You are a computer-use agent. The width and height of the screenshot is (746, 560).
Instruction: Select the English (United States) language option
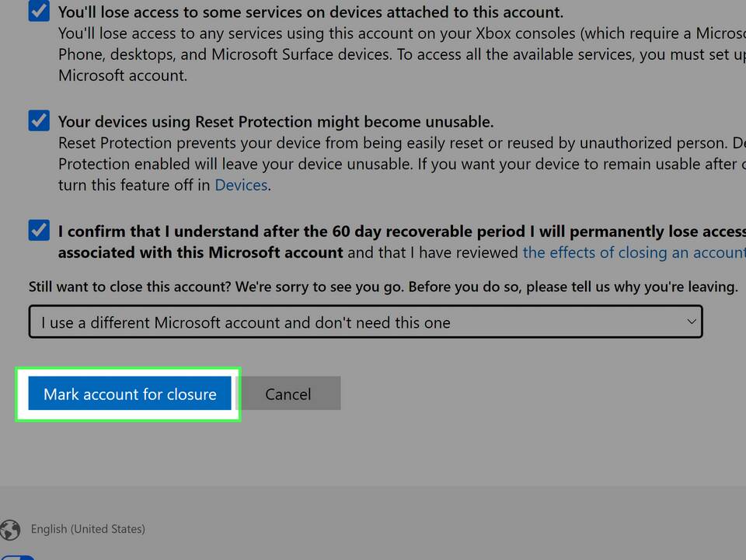click(88, 529)
